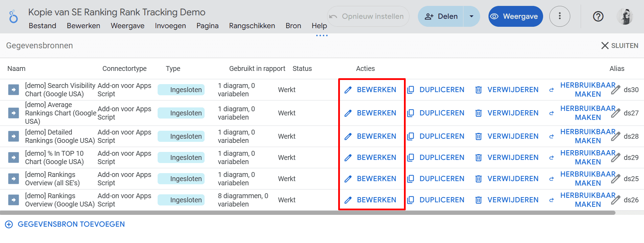Switch to Weergave view mode
Viewport: 644px width, 243px height.
[x=515, y=16]
